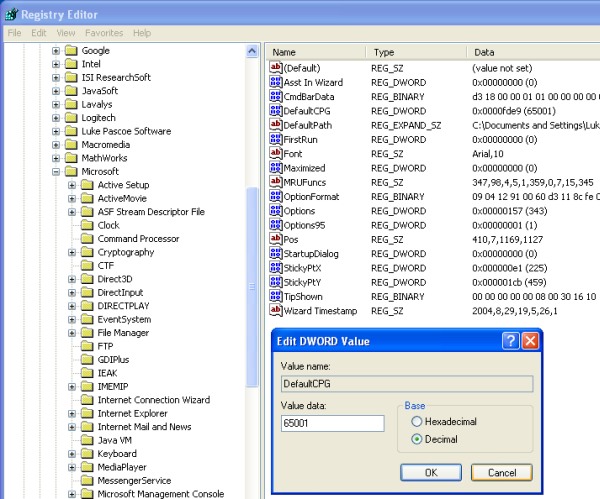Sort values by the Type column header
The height and width of the screenshot is (499, 600).
(x=416, y=52)
